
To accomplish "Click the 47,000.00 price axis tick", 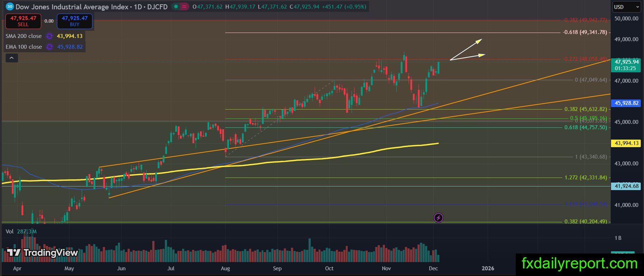I will click(626, 81).
